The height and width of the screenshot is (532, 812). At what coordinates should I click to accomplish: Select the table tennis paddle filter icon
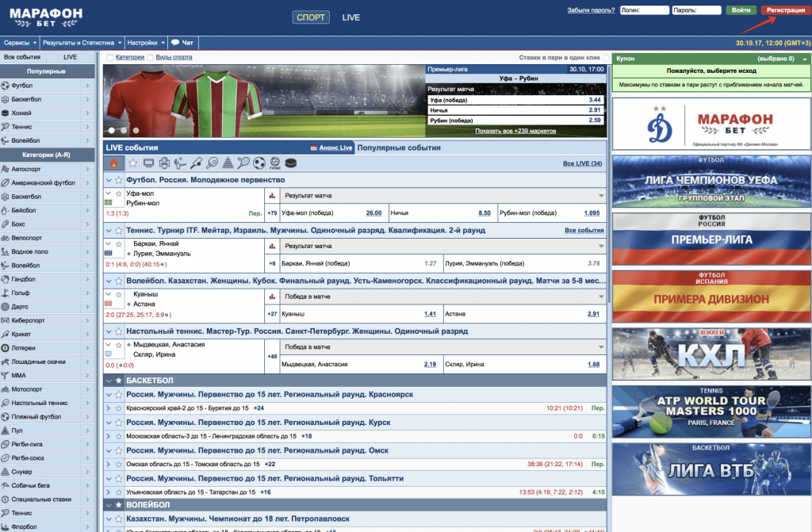pyautogui.click(x=212, y=163)
